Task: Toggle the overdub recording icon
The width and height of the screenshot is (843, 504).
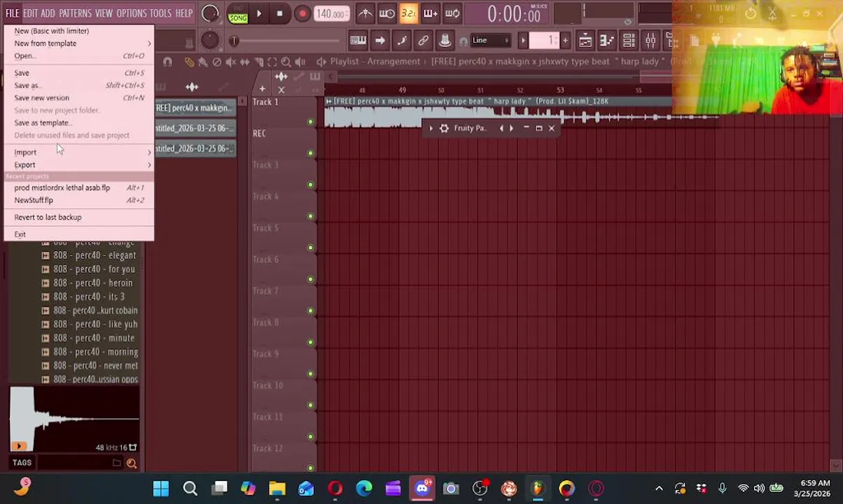Action: click(x=431, y=13)
